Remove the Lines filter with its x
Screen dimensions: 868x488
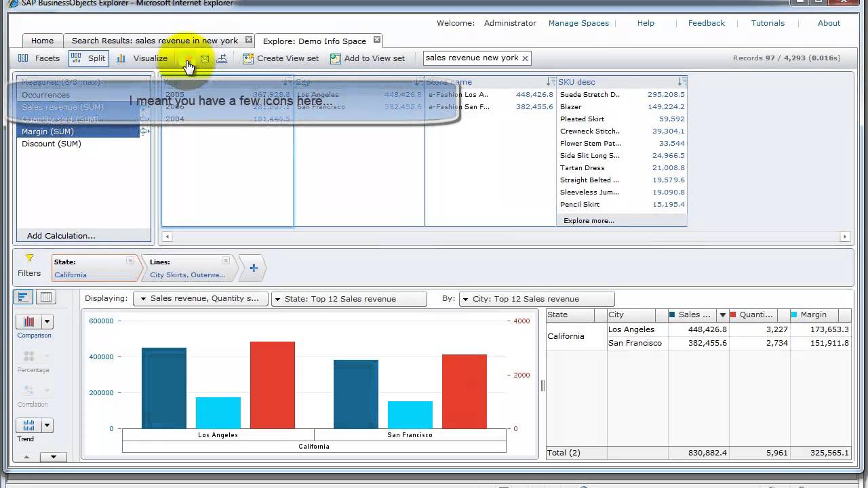coord(226,261)
